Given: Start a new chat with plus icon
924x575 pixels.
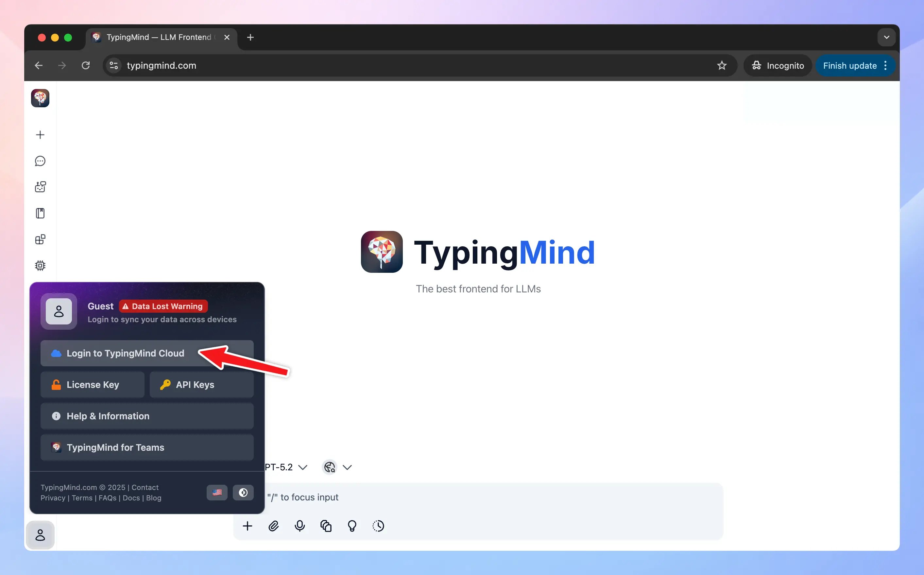Looking at the screenshot, I should tap(40, 135).
